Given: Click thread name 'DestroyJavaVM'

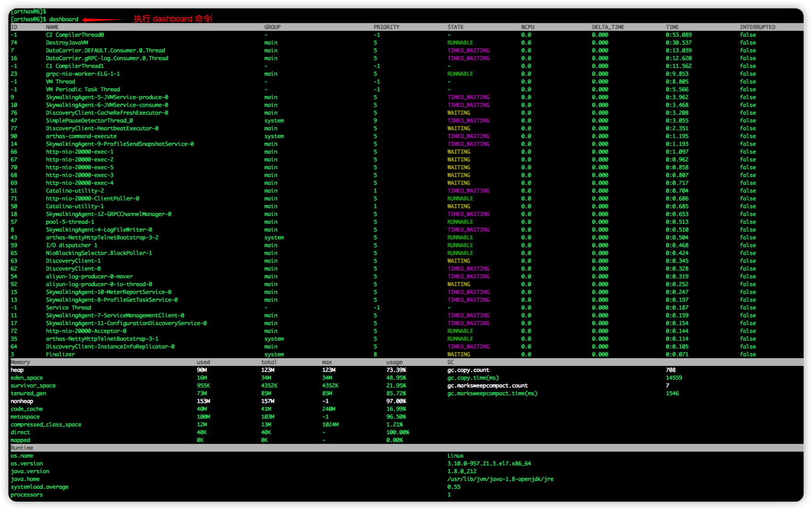Looking at the screenshot, I should (67, 43).
